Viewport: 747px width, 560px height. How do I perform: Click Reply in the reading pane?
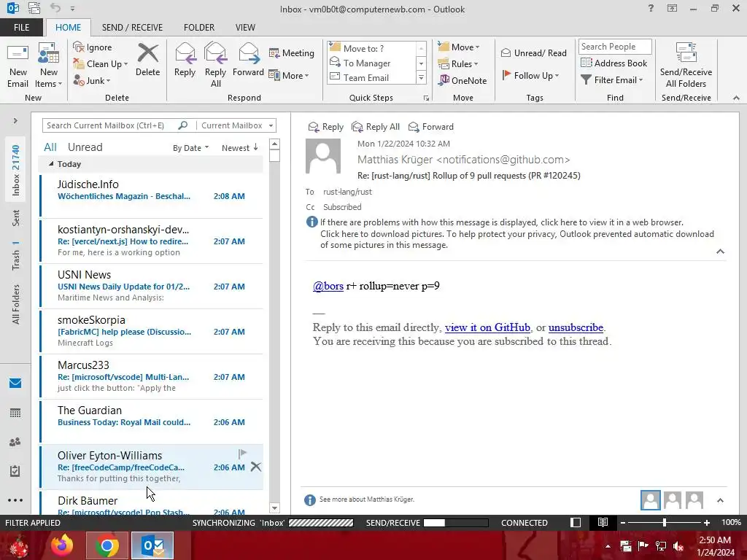click(x=326, y=127)
